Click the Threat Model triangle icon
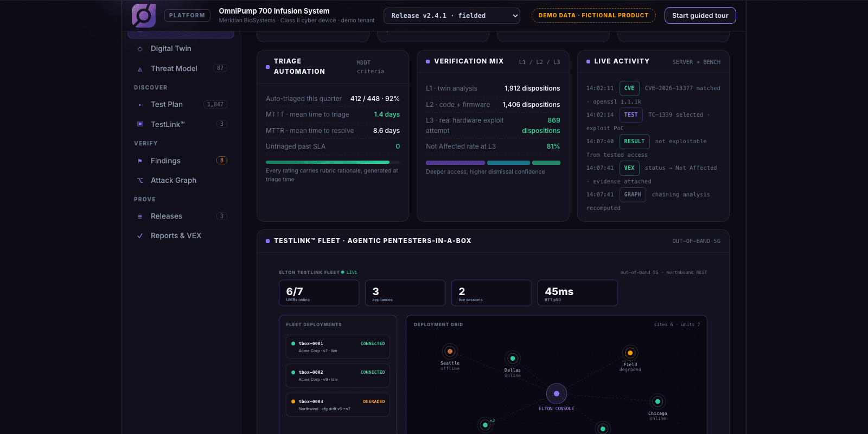This screenshot has height=434, width=868. point(140,69)
